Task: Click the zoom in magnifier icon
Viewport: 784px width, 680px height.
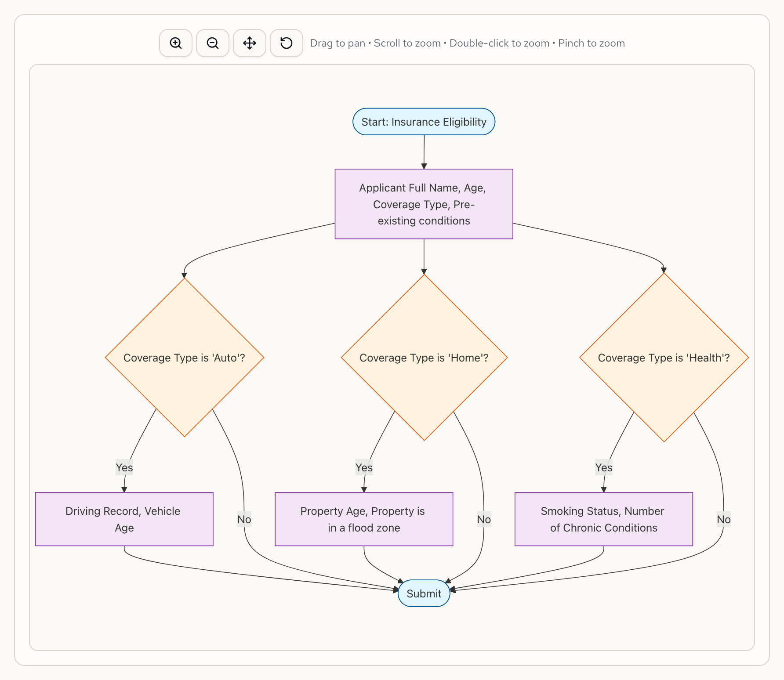Action: [x=175, y=43]
